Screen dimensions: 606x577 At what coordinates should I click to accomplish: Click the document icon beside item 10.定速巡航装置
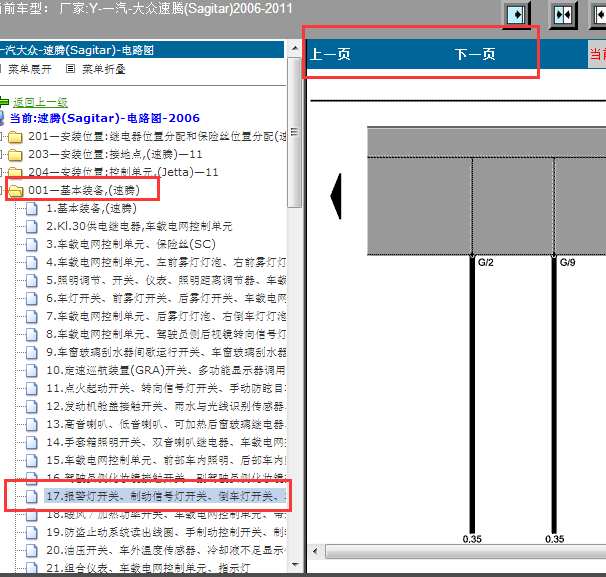(x=32, y=371)
